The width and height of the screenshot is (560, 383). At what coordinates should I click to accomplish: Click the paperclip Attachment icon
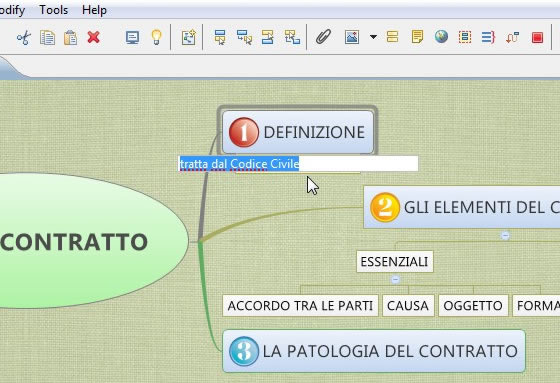tap(324, 37)
